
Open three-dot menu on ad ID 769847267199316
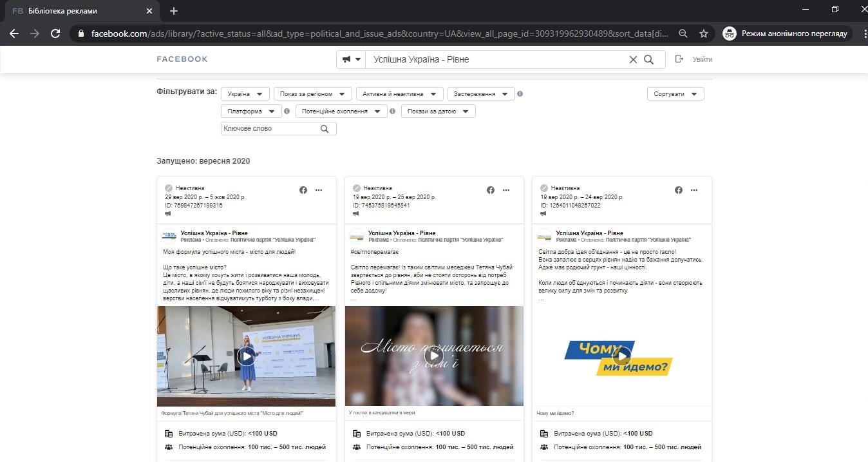(319, 190)
